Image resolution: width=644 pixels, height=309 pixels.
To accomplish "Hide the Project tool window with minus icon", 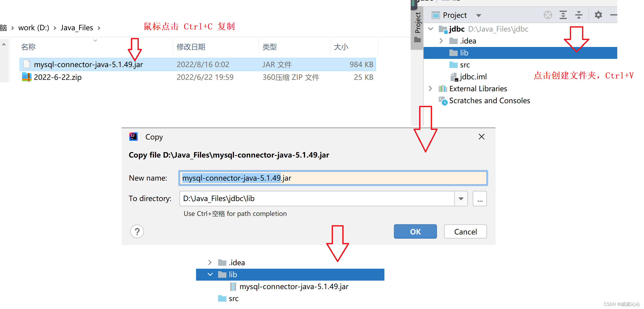I will pyautogui.click(x=614, y=15).
